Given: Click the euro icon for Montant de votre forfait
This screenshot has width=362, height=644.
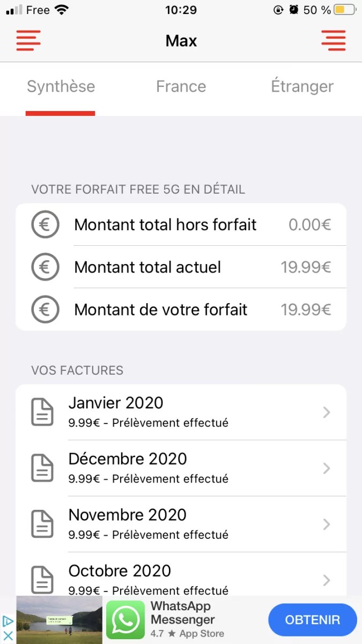Looking at the screenshot, I should click(x=45, y=309).
